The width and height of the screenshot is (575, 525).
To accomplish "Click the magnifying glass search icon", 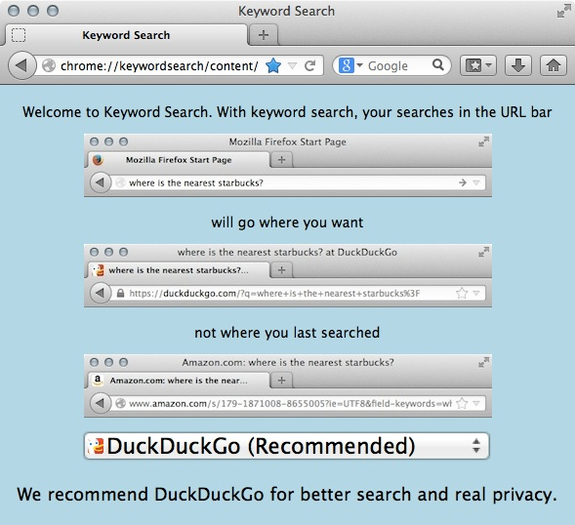I will pos(438,65).
